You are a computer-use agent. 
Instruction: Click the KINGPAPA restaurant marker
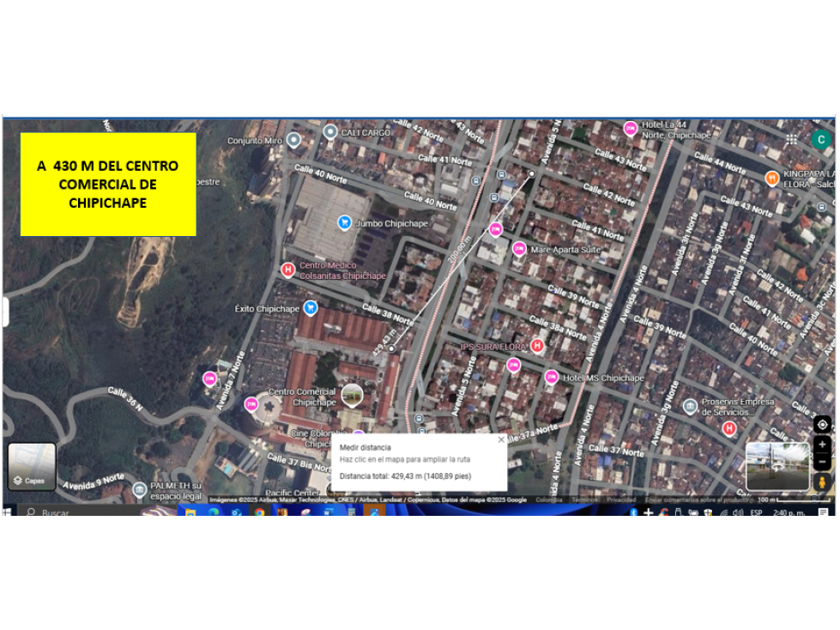tap(771, 178)
